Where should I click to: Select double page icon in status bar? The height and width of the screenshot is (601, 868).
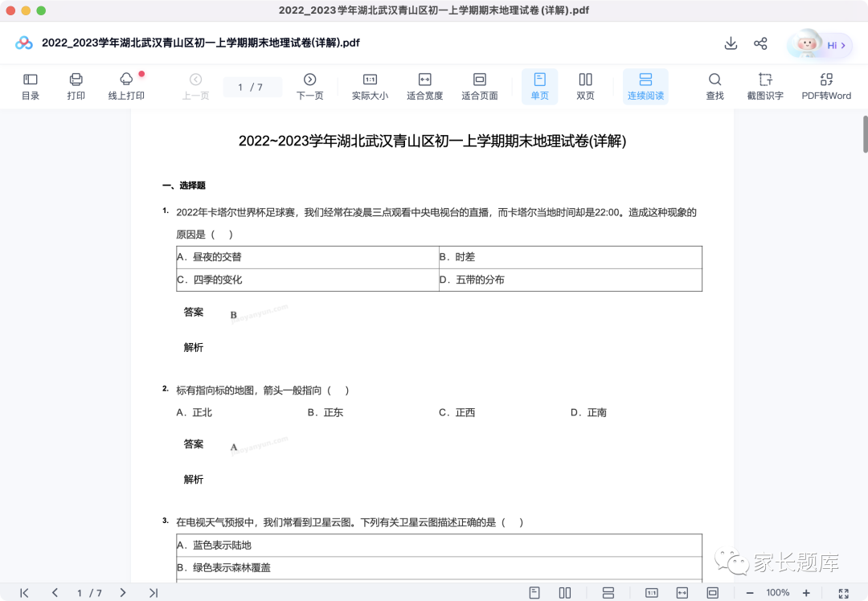(565, 593)
